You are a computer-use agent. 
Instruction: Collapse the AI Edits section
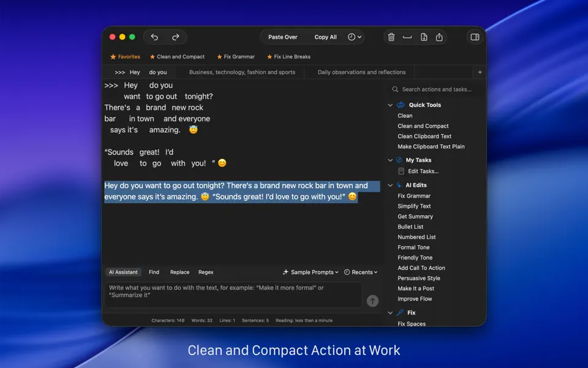tap(390, 185)
